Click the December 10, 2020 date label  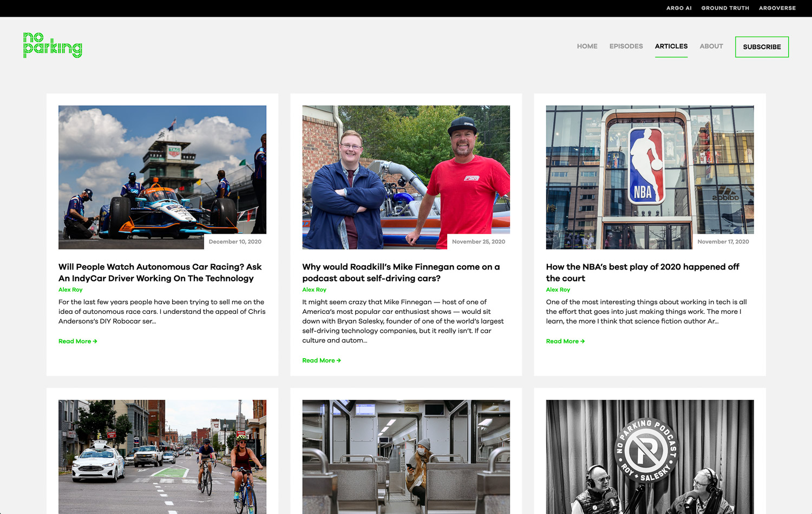point(235,242)
